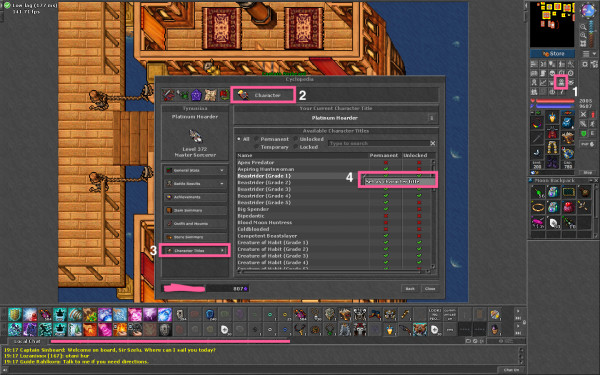
Task: Click the character titles list vertical scrollbar
Action: pyautogui.click(x=433, y=214)
